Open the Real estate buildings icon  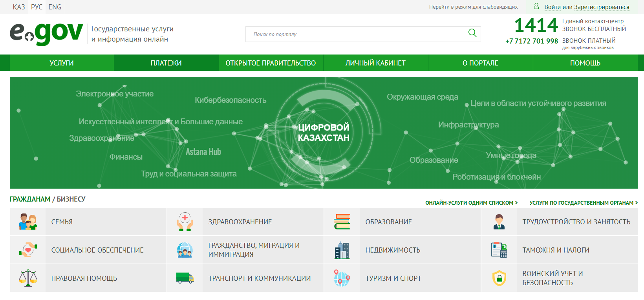(342, 250)
